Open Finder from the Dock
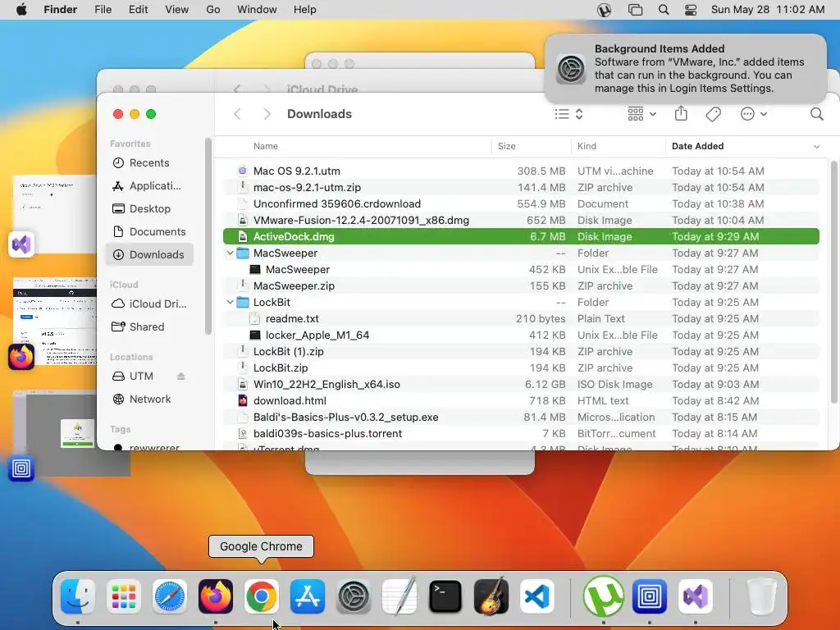This screenshot has height=630, width=840. [78, 596]
